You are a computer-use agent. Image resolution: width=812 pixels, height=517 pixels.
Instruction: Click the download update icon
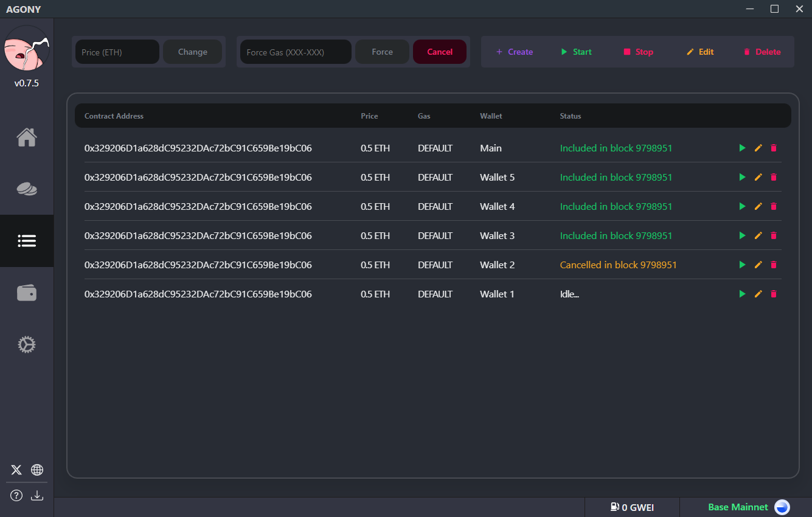click(37, 495)
